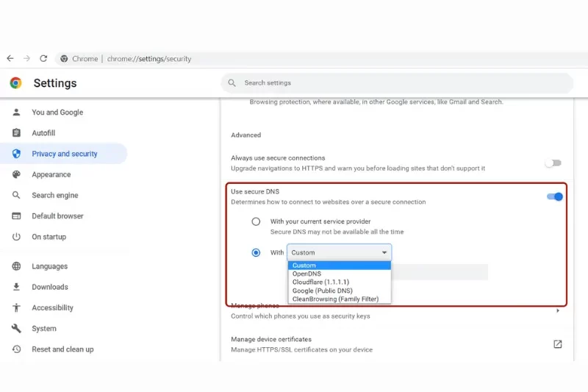588x392 pixels.
Task: Open device certificates via external link icon
Action: [x=558, y=344]
